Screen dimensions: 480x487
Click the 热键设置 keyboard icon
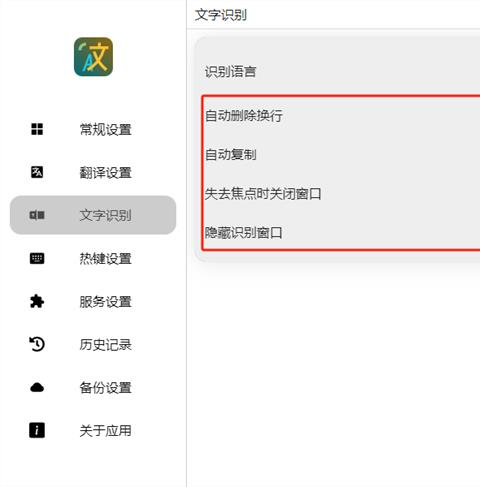37,258
